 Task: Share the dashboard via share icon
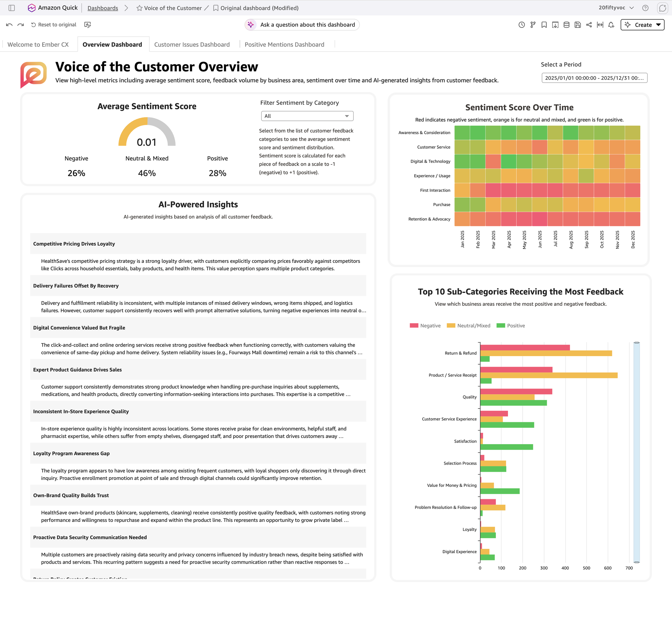coord(589,25)
